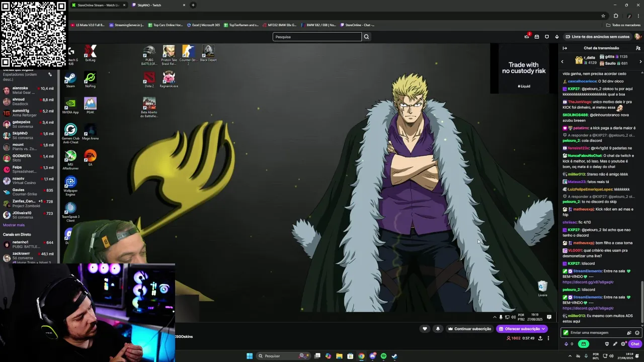Show hidden system tray icons

click(x=570, y=356)
